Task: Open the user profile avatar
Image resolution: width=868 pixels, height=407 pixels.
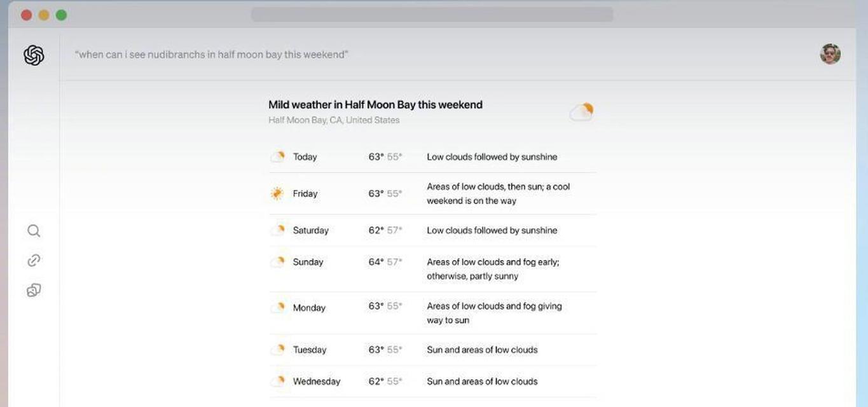Action: pyautogui.click(x=830, y=54)
